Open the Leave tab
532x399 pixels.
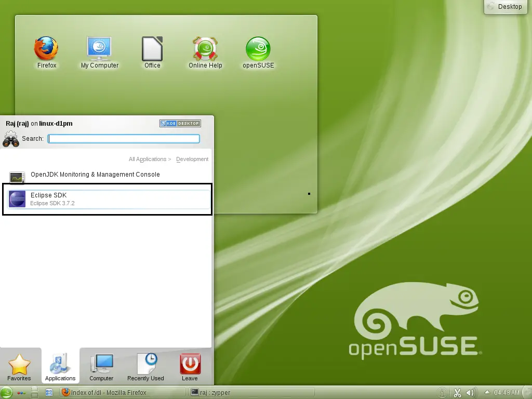190,367
